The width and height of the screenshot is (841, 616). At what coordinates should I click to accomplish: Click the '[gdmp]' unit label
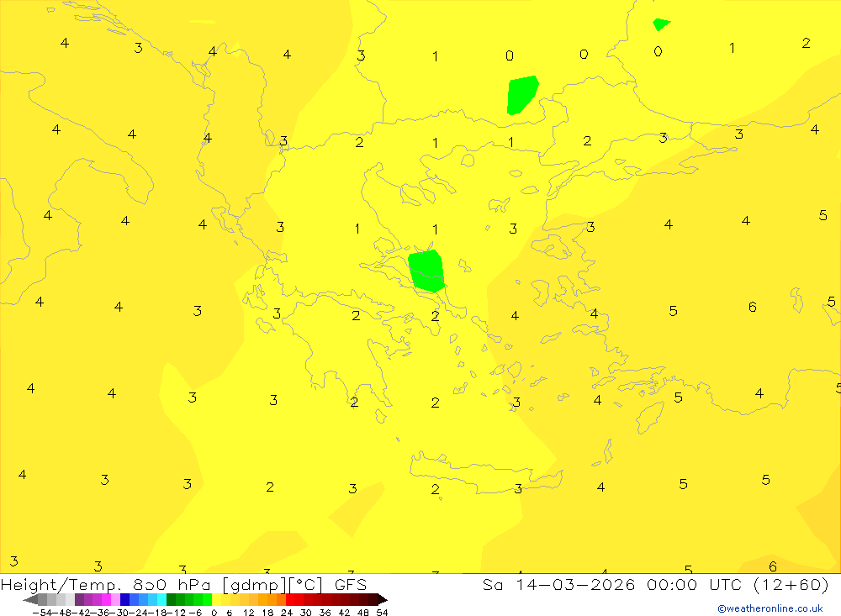point(252,585)
